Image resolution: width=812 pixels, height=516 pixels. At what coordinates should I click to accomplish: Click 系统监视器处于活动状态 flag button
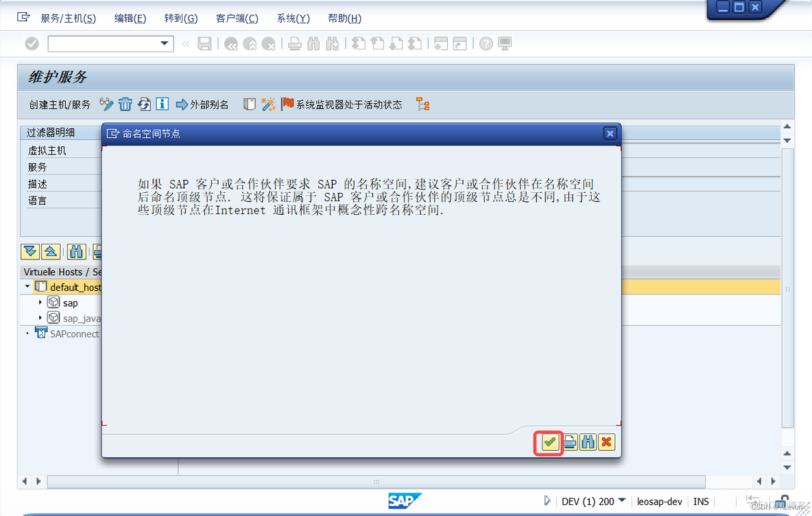click(x=342, y=105)
